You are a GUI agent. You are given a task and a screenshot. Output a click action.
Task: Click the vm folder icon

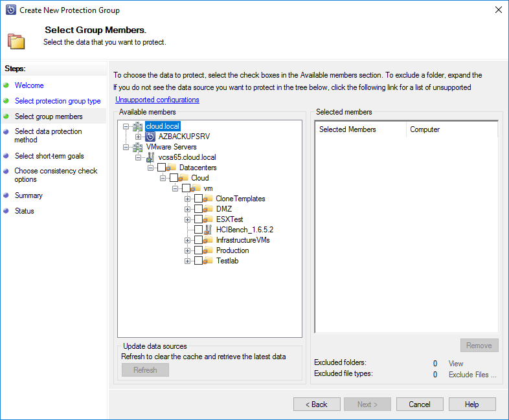196,188
